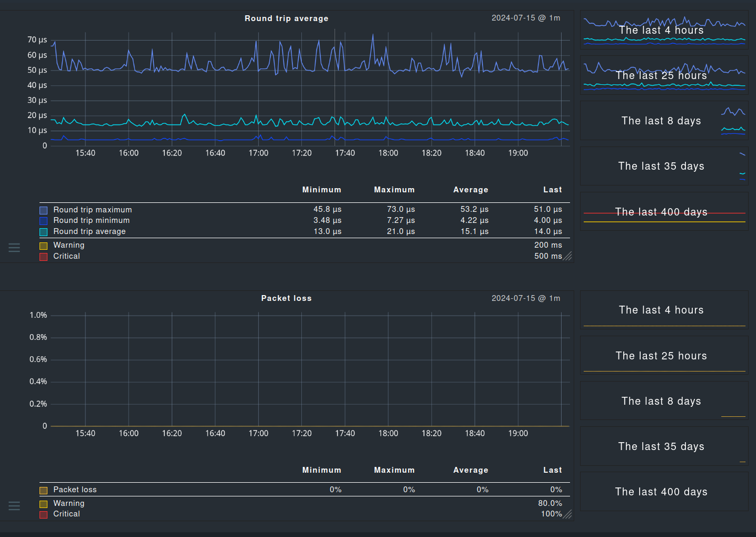
Task: Select round trip 'The last 8 days' preview
Action: pos(664,121)
